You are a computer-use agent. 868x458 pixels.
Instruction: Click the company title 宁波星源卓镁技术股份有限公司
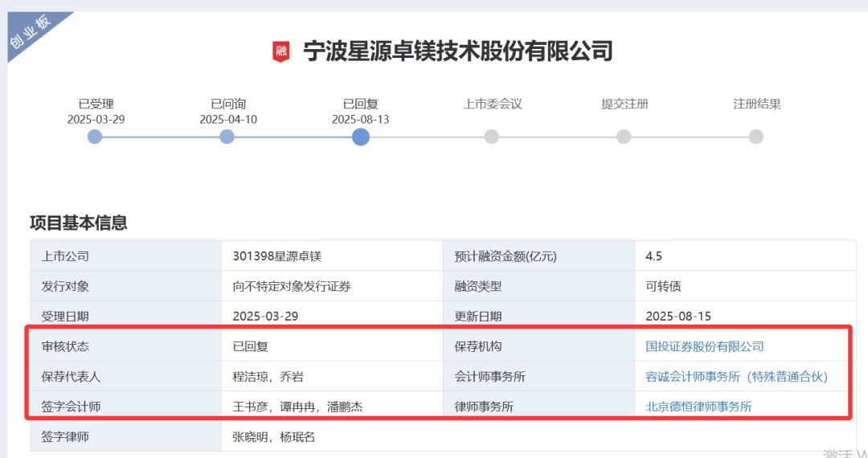pos(458,51)
